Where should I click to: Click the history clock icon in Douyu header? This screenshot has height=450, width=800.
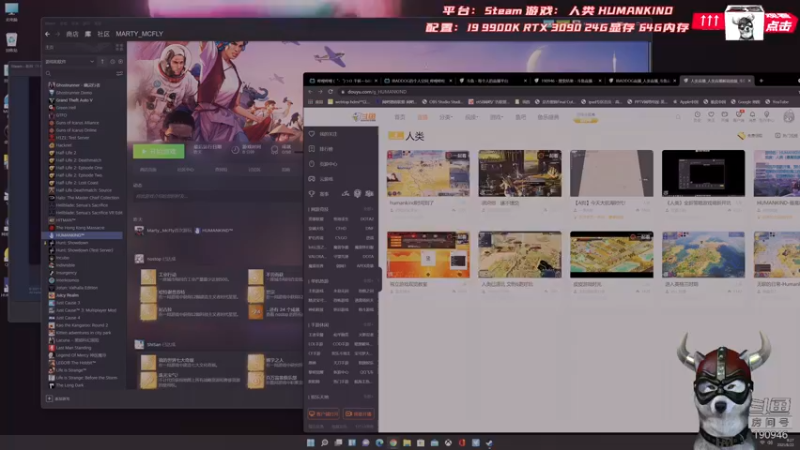[x=697, y=116]
